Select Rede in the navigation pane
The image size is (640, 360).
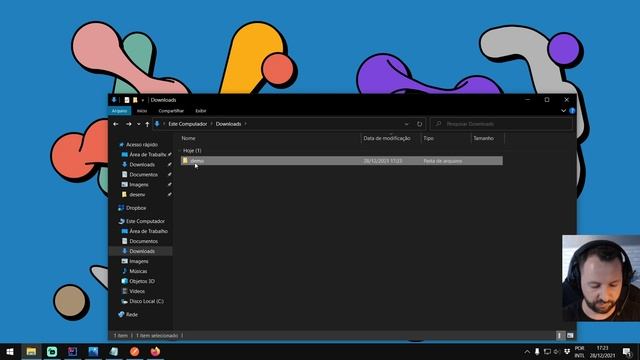[x=131, y=315]
